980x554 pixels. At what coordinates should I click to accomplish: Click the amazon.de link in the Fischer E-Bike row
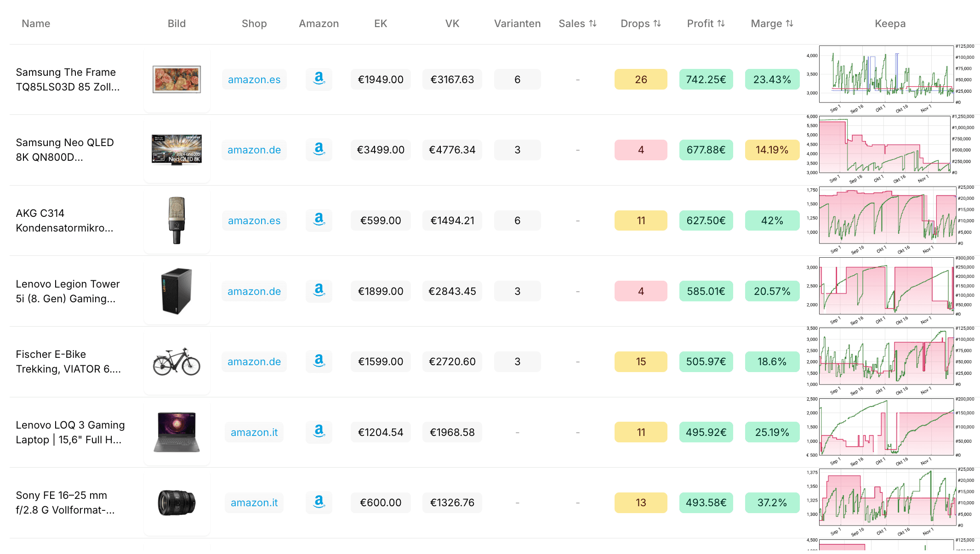click(254, 362)
